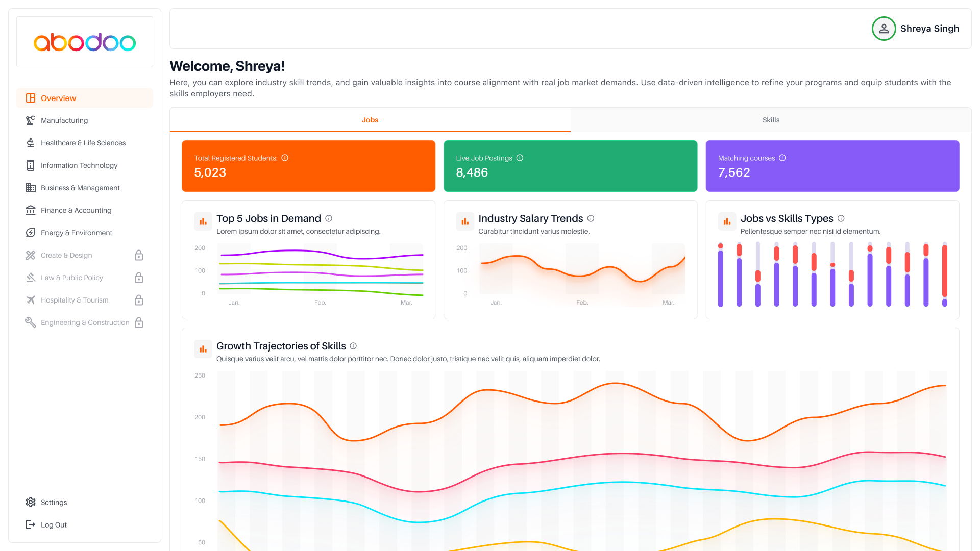Click the locked Hospitality & Tourism item
Viewport: 980px width, 551px height.
85,300
